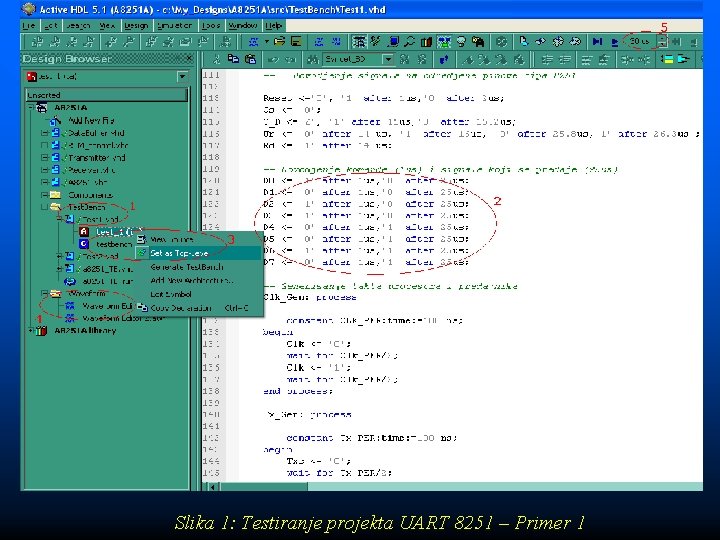Select the testbench configuration entry
This screenshot has height=540, width=720.
pos(114,244)
